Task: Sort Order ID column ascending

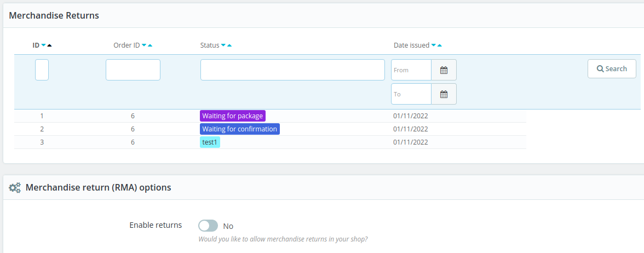Action: tap(150, 45)
